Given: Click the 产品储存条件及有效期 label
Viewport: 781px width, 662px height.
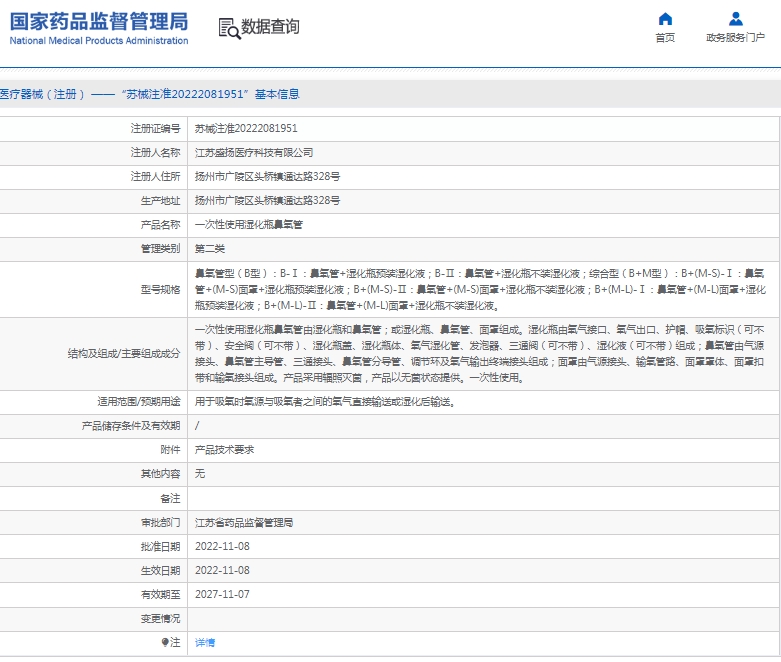Looking at the screenshot, I should click(x=131, y=426).
